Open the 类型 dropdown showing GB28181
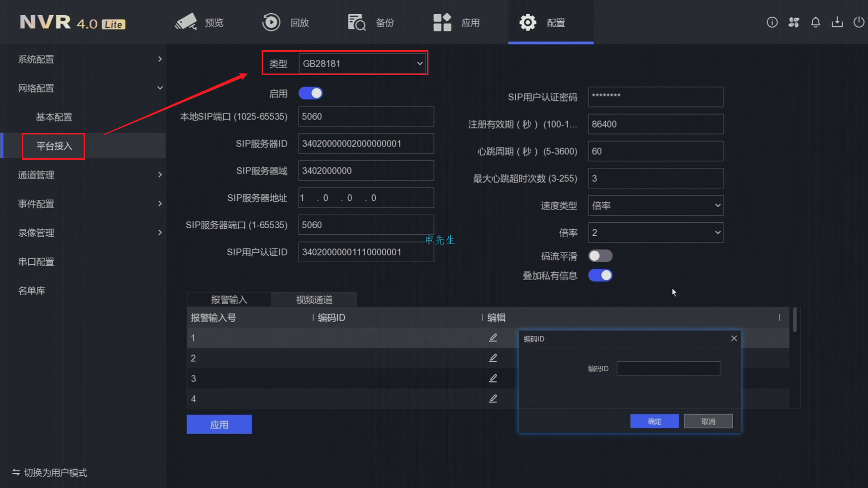Image resolution: width=868 pixels, height=488 pixels. (362, 63)
